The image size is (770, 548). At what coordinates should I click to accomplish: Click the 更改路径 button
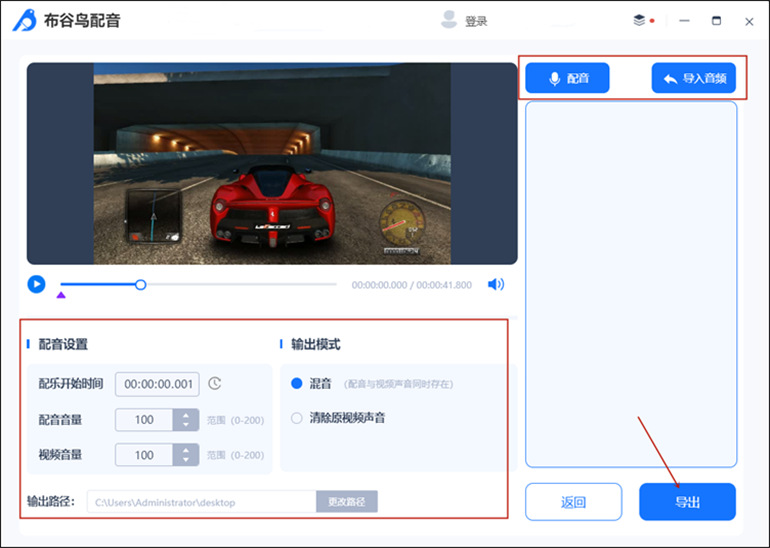click(347, 502)
